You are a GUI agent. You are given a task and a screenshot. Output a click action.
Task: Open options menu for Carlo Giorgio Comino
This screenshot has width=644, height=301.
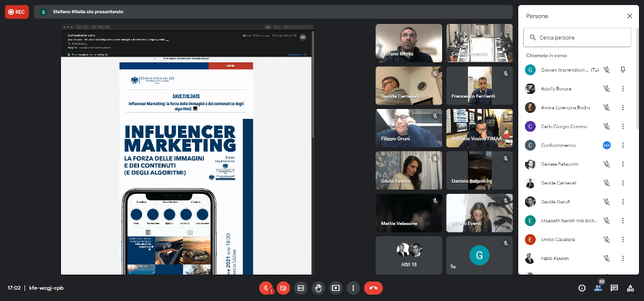(623, 127)
